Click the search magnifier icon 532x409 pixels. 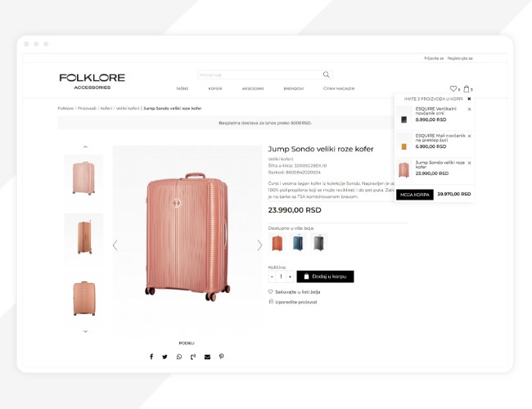[x=326, y=74]
